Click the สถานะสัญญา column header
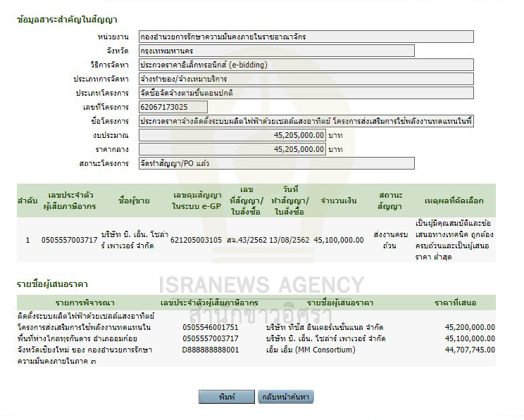 390,201
